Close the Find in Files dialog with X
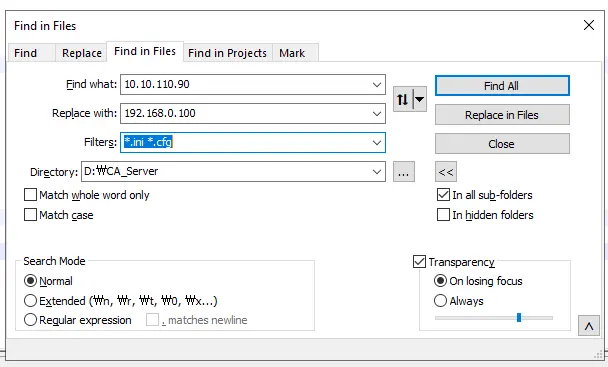The height and width of the screenshot is (367, 608). click(589, 25)
